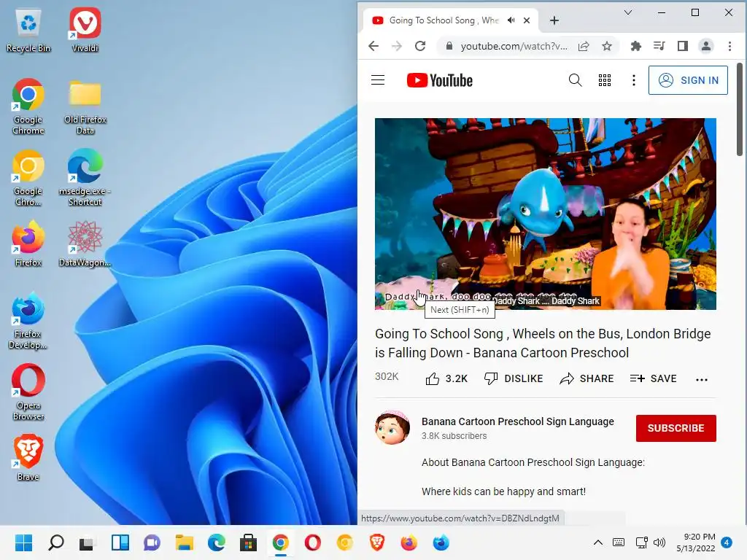
Task: Click the DISLIKE button
Action: click(514, 378)
